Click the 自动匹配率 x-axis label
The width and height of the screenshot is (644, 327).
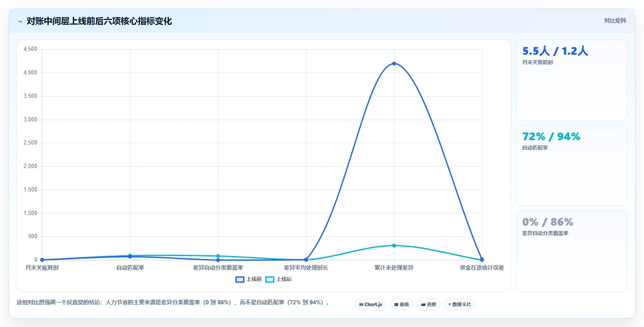[x=130, y=268]
